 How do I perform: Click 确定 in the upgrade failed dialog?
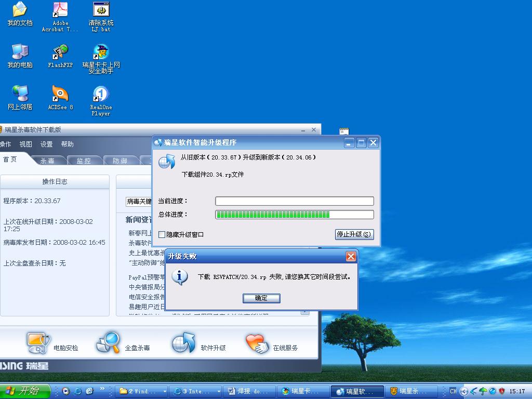click(x=261, y=298)
